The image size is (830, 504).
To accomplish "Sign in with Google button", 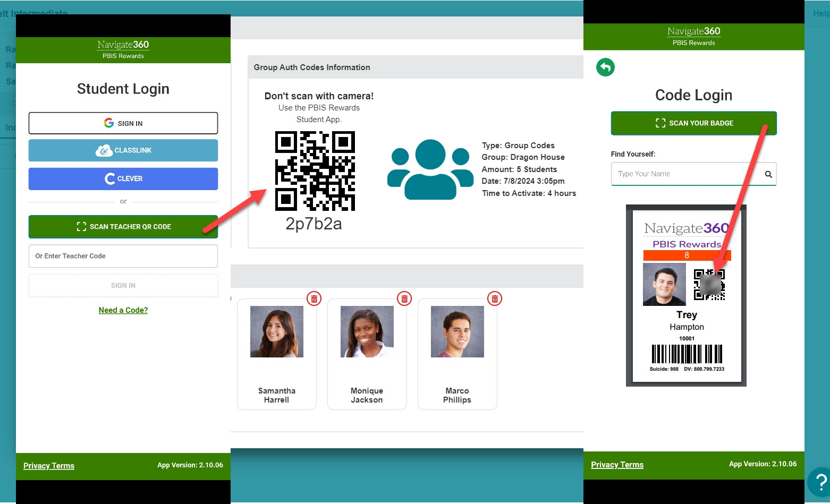I will 123,123.
